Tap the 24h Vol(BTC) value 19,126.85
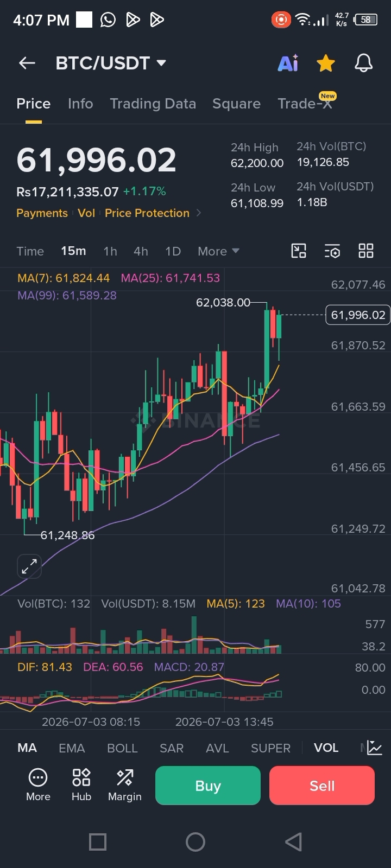Image resolution: width=391 pixels, height=868 pixels. 323,162
